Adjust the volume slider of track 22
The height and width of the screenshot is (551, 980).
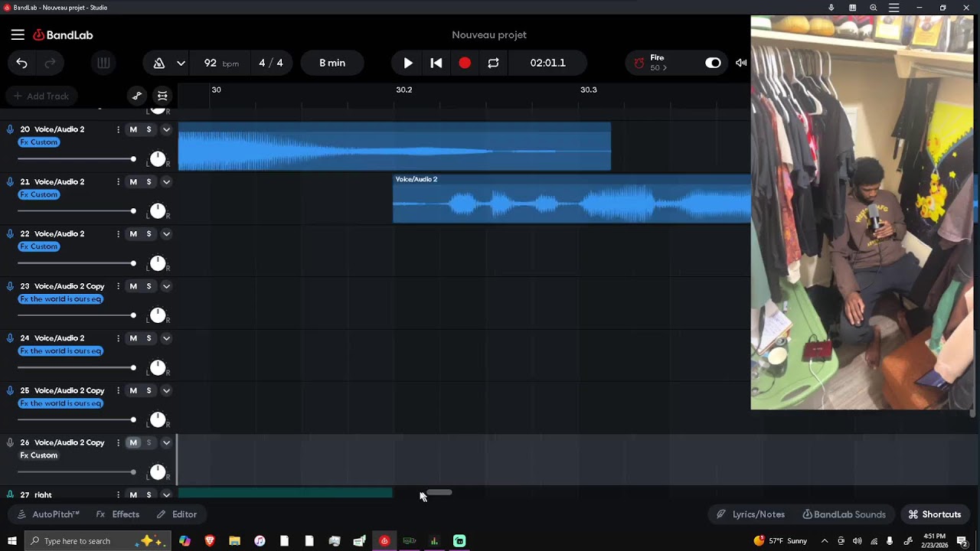coord(77,263)
